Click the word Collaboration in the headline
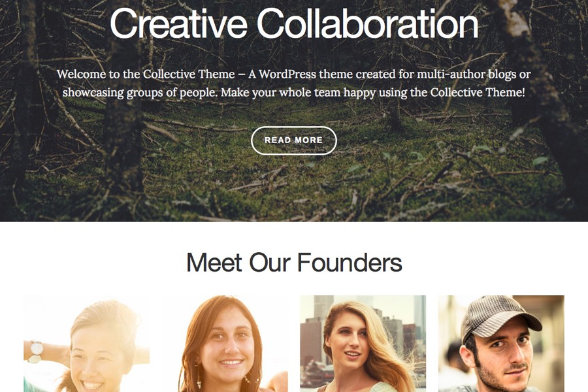Viewport: 588px width, 392px height. [367, 24]
